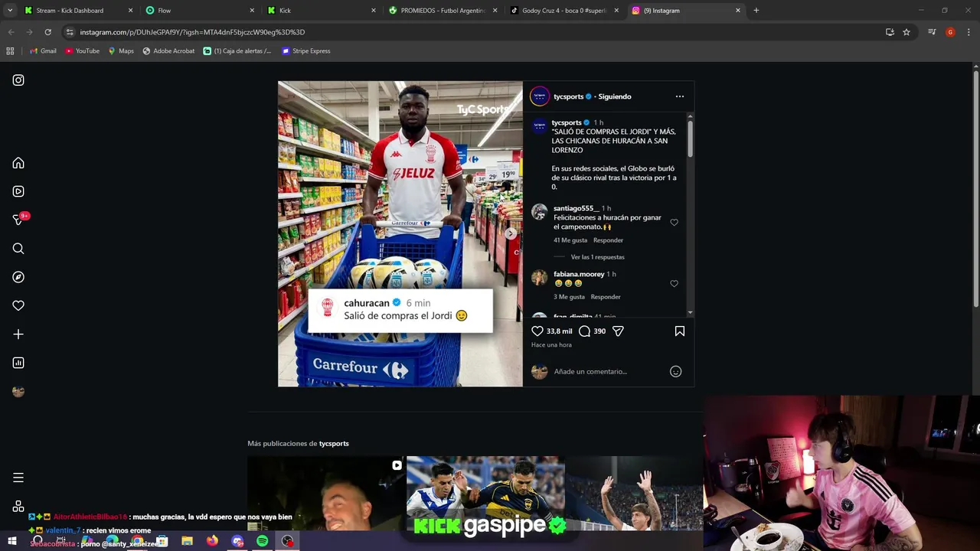This screenshot has height=551, width=980.
Task: Open Spotify from the taskbar
Action: (263, 541)
